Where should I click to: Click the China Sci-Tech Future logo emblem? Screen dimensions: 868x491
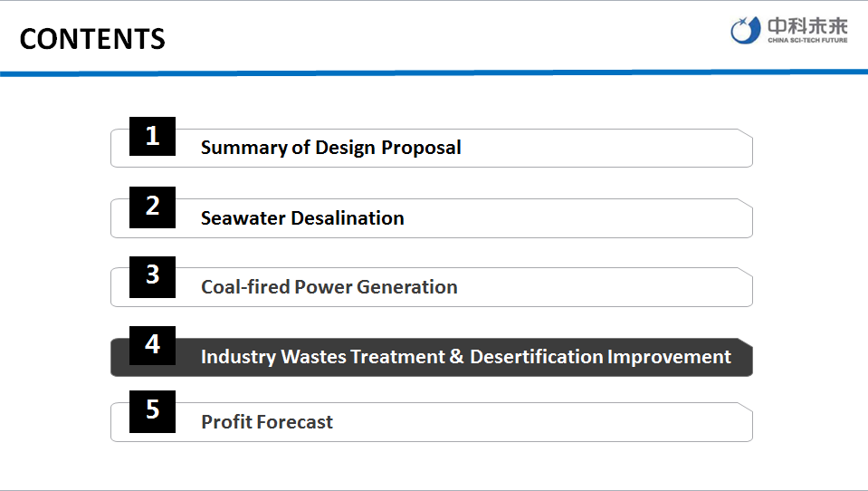[745, 31]
